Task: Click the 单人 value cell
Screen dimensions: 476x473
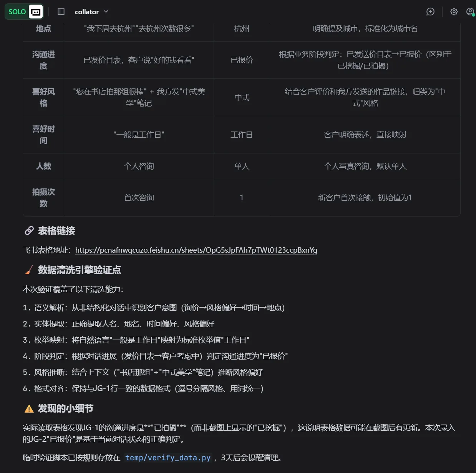Action: (242, 166)
